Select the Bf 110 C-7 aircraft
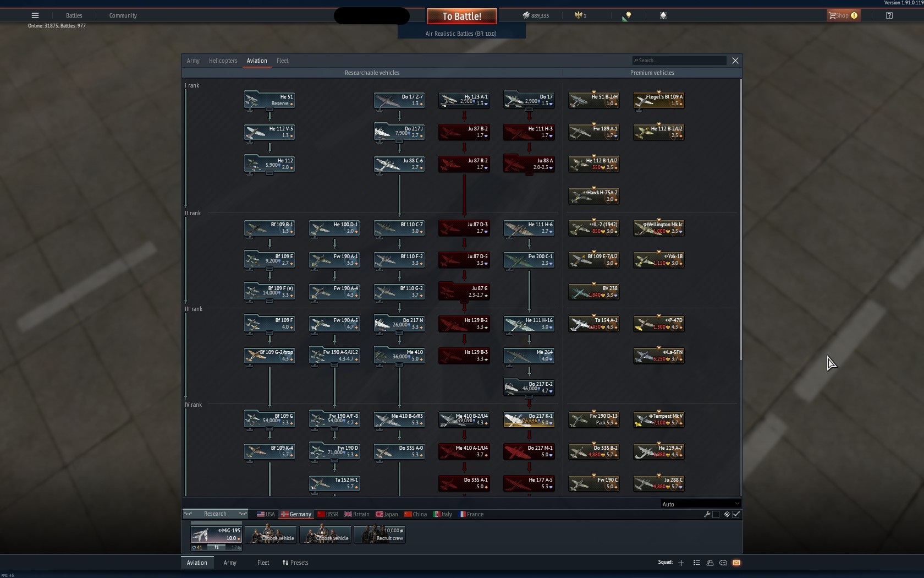The image size is (924, 578). (x=399, y=228)
